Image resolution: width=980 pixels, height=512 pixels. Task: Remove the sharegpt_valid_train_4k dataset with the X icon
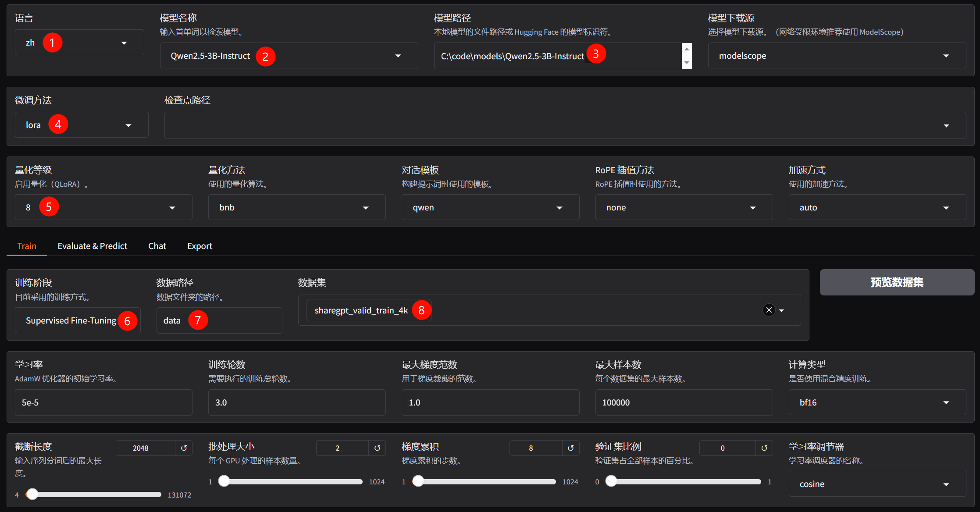[769, 310]
